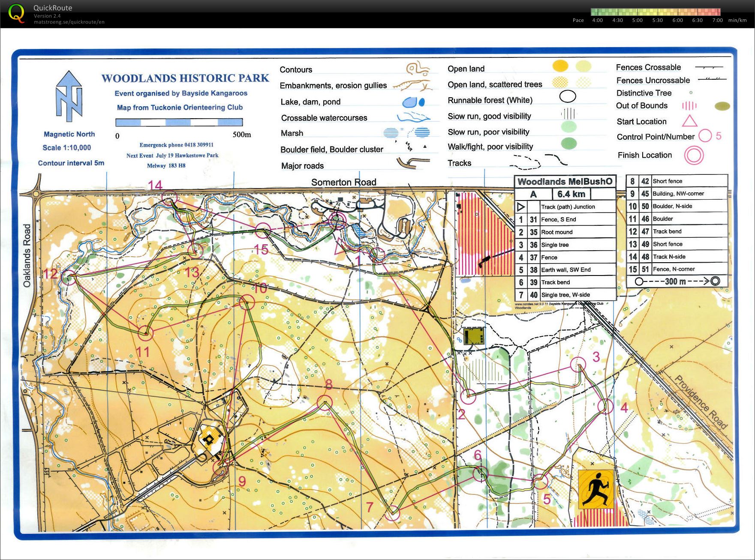Click the yellow running figure icon
This screenshot has height=560, width=755.
tap(596, 489)
